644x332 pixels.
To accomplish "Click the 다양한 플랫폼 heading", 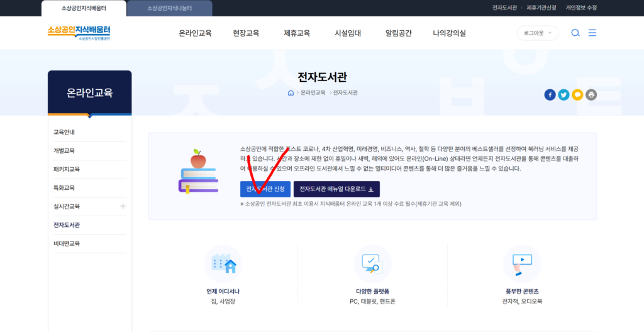I will [x=372, y=292].
